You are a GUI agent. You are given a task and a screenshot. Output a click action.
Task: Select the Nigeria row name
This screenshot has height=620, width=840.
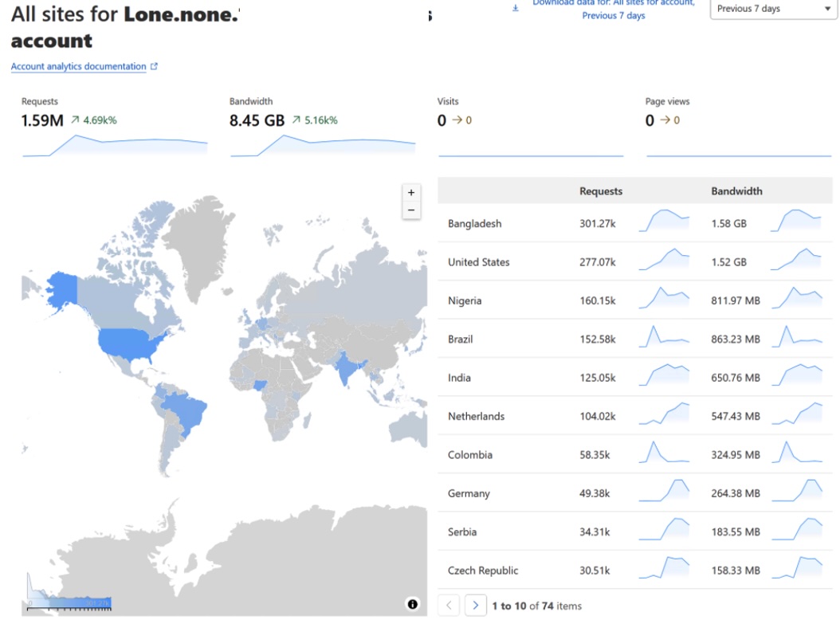click(x=465, y=300)
